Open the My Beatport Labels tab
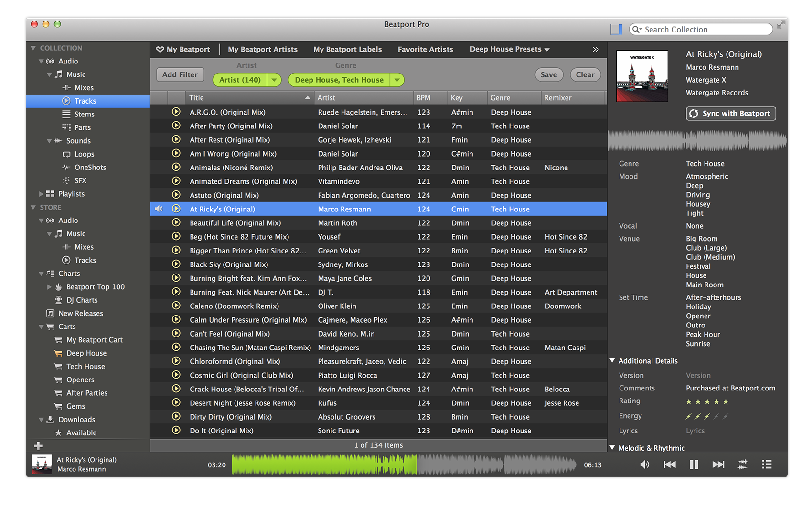 pos(347,49)
